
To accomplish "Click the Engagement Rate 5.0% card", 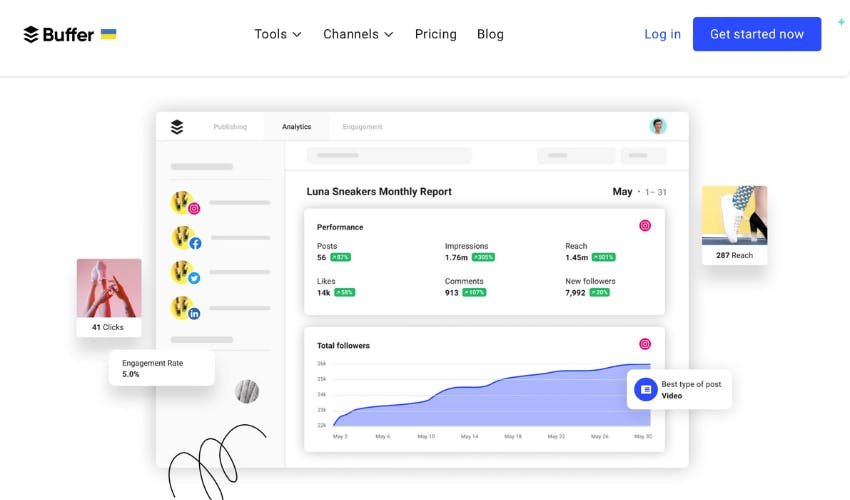I will [x=162, y=368].
